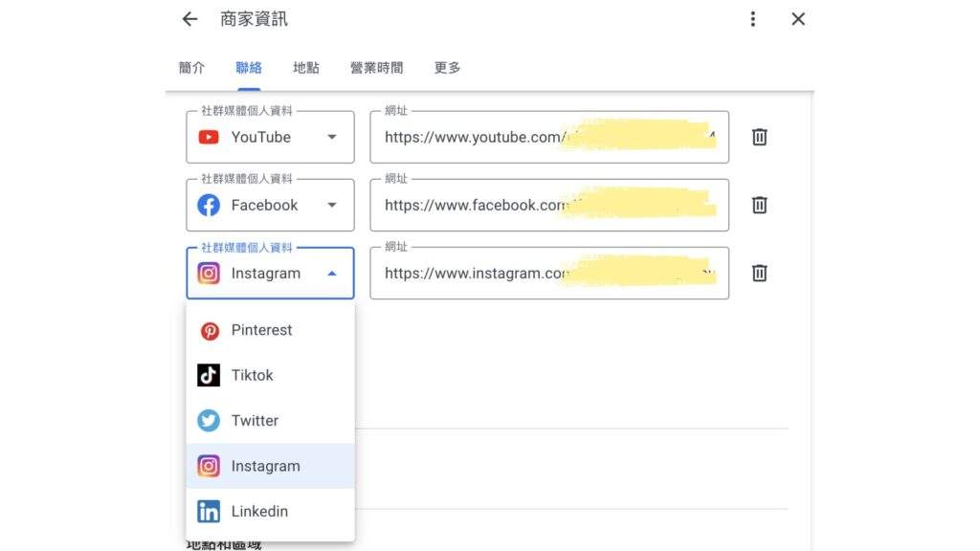Pick Twitter in the social media list
The height and width of the screenshot is (551, 980).
(255, 421)
